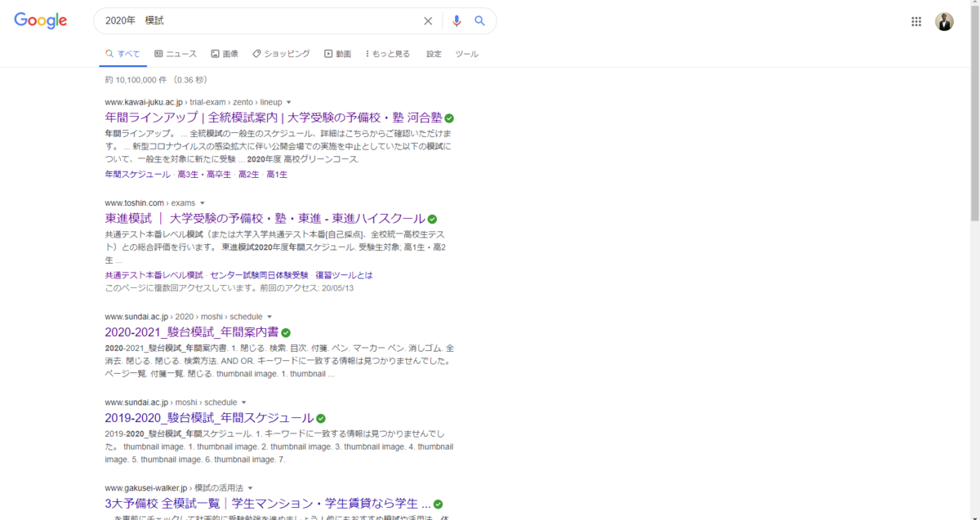The width and height of the screenshot is (980, 520).
Task: Switch to the 動画 tab
Action: point(337,54)
